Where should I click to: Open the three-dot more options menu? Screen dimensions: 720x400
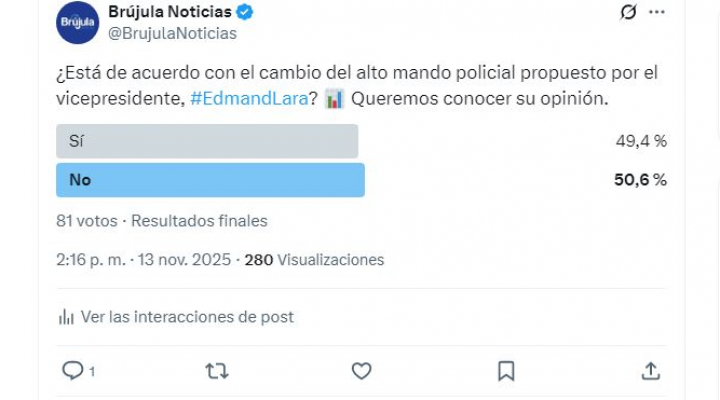point(657,13)
